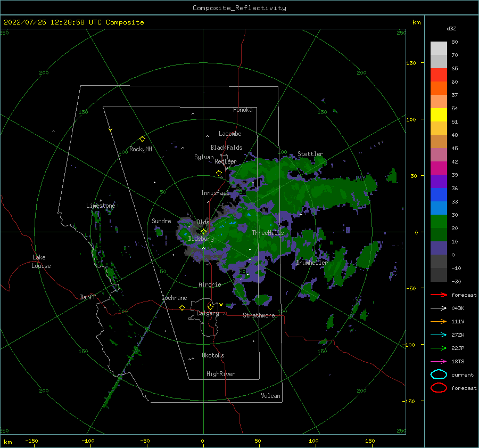Click the yellow Y marker northwest of RockyMH
This screenshot has height=448, width=479.
click(x=111, y=130)
